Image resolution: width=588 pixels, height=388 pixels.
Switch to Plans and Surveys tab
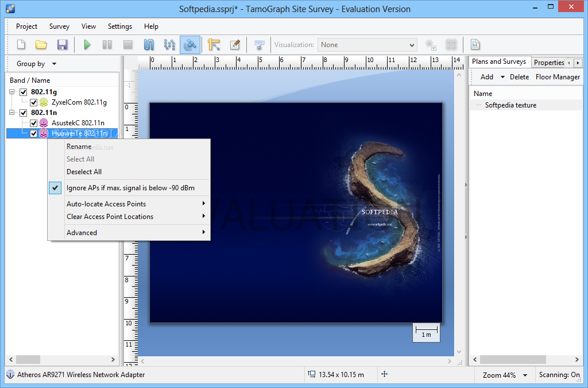coord(499,62)
